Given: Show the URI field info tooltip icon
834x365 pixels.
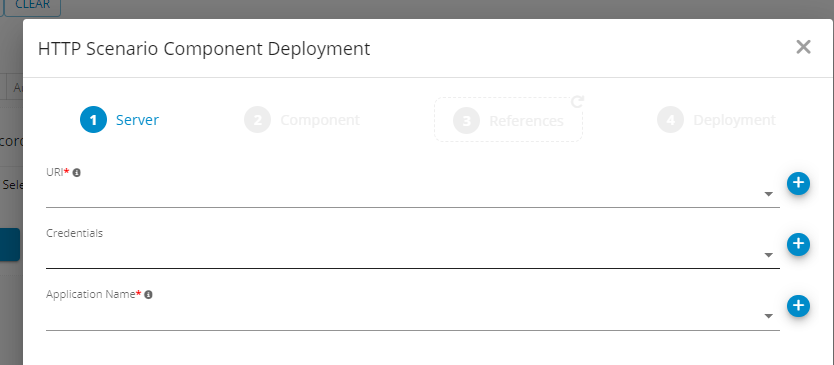Looking at the screenshot, I should pos(77,172).
